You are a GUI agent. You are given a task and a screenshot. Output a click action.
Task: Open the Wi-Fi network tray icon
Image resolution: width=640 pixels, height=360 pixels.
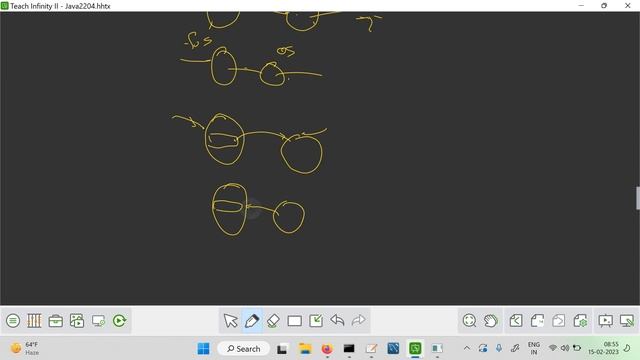click(553, 348)
